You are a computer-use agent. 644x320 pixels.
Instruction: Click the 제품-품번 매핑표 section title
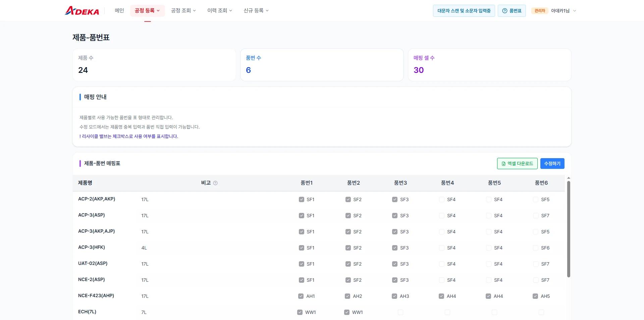(102, 163)
